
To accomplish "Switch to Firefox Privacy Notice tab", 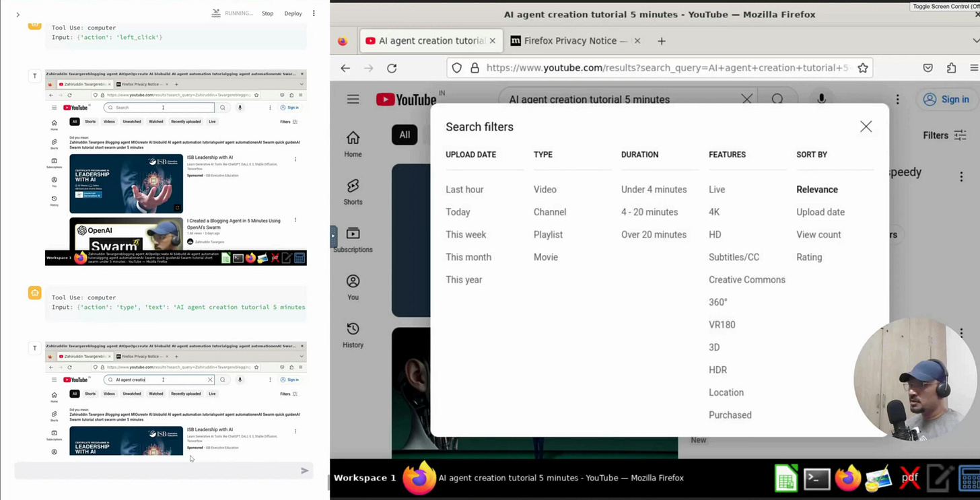I will tap(575, 41).
